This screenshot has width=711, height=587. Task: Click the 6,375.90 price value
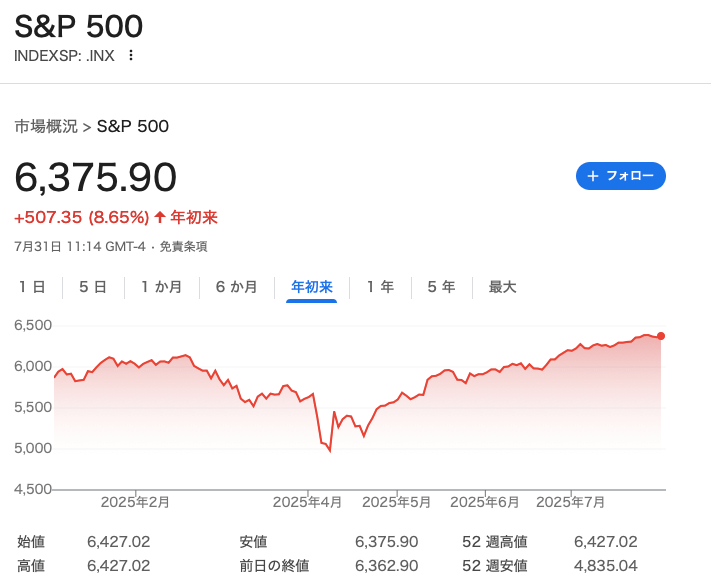coord(95,177)
